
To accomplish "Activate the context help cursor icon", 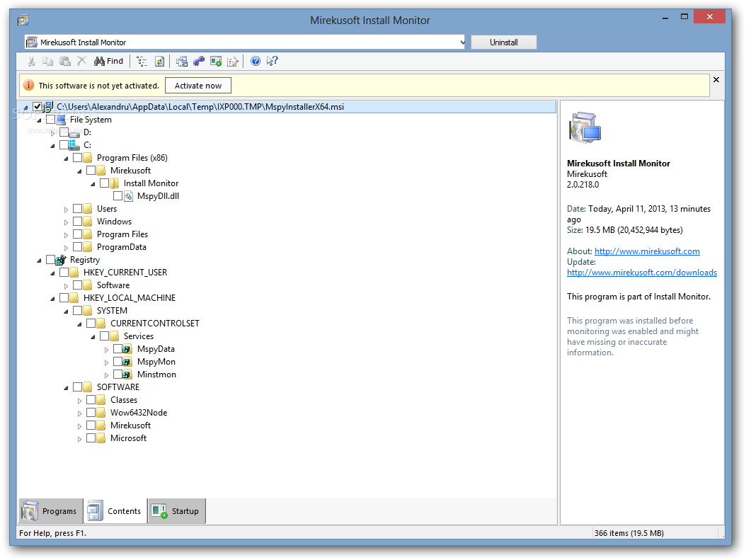I will [x=272, y=61].
